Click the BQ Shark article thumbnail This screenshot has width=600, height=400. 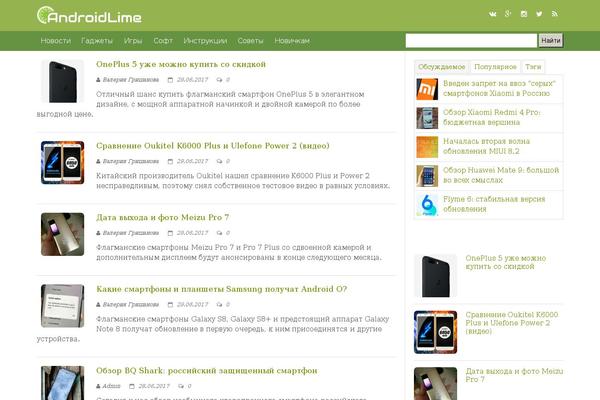tap(63, 383)
